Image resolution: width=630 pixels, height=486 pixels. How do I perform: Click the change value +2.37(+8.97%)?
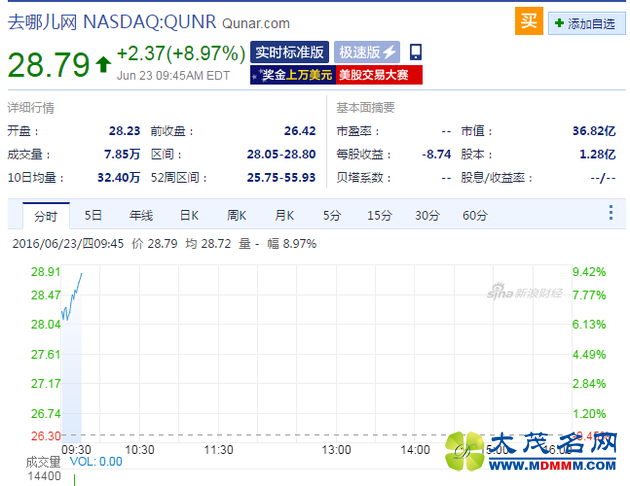tap(181, 53)
